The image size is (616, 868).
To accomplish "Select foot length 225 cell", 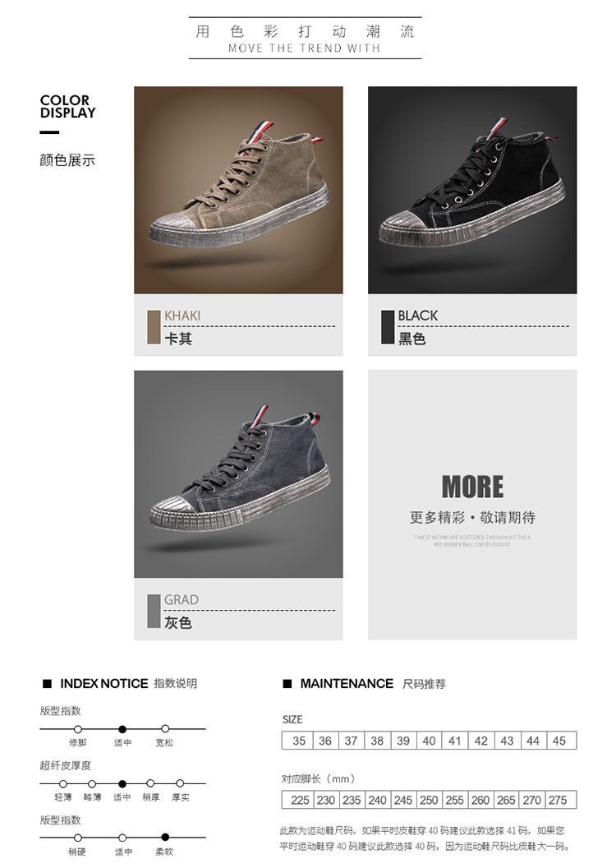I will (x=299, y=800).
